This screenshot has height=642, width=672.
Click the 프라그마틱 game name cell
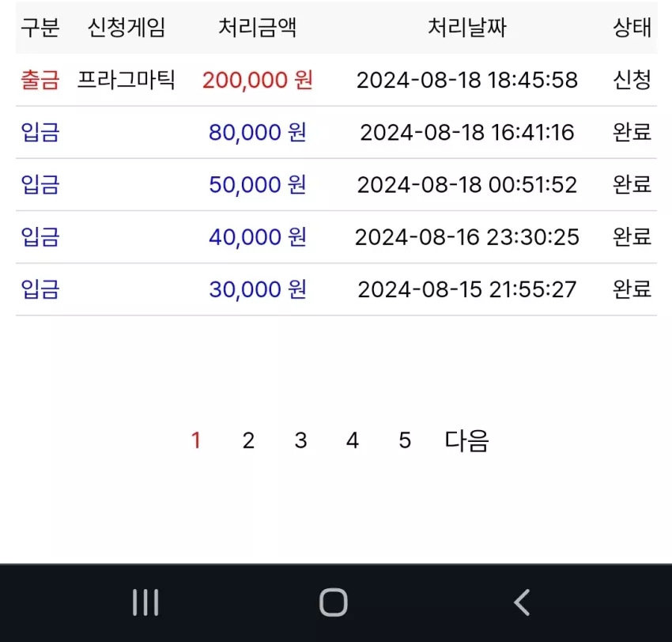126,80
